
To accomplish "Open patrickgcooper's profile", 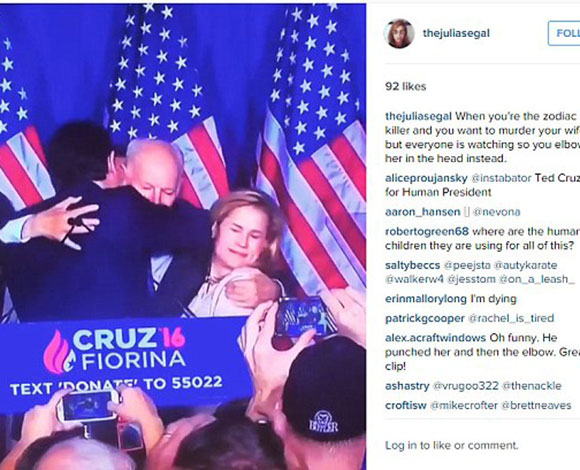I will point(425,318).
